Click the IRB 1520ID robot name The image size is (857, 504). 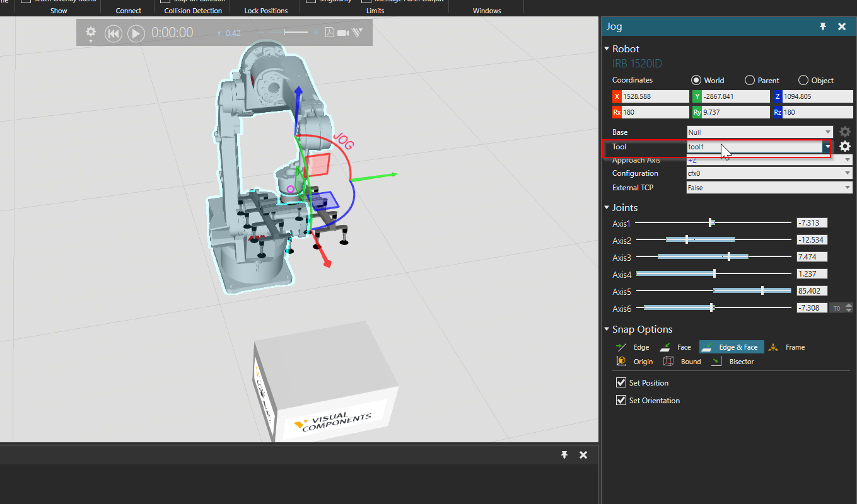(x=637, y=64)
